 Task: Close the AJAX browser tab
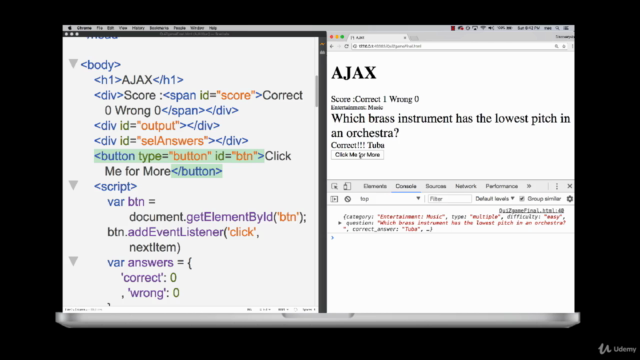click(x=405, y=38)
